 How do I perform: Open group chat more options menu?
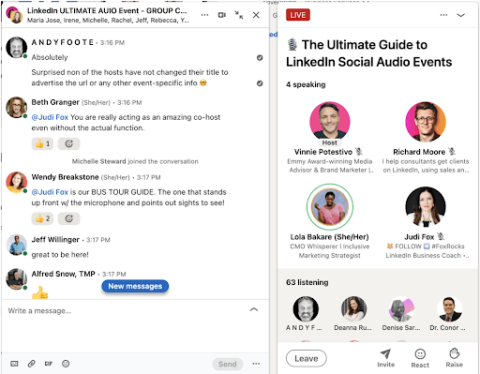[204, 15]
